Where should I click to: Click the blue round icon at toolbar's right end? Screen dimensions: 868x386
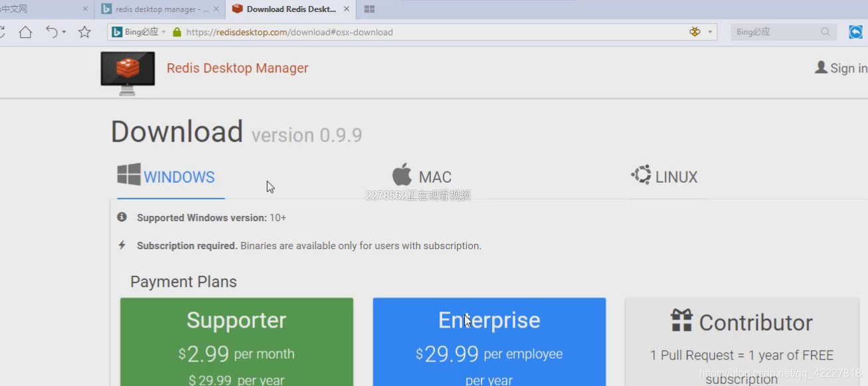click(856, 32)
